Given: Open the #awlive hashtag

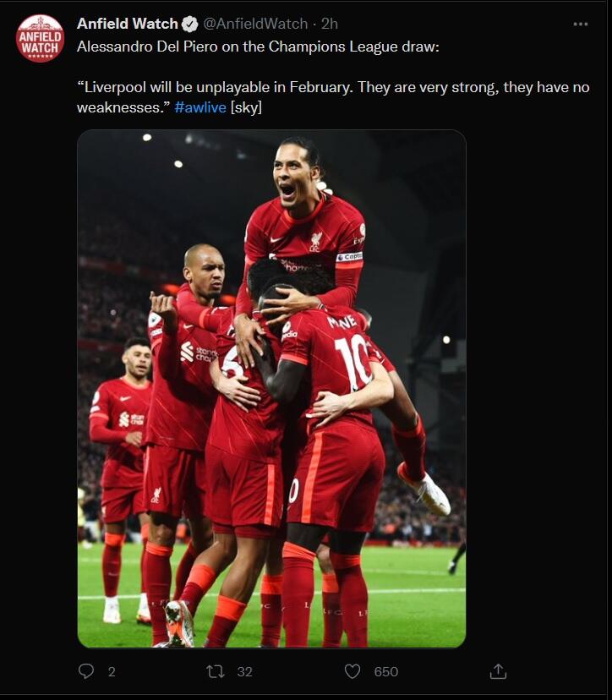Looking at the screenshot, I should coord(200,107).
